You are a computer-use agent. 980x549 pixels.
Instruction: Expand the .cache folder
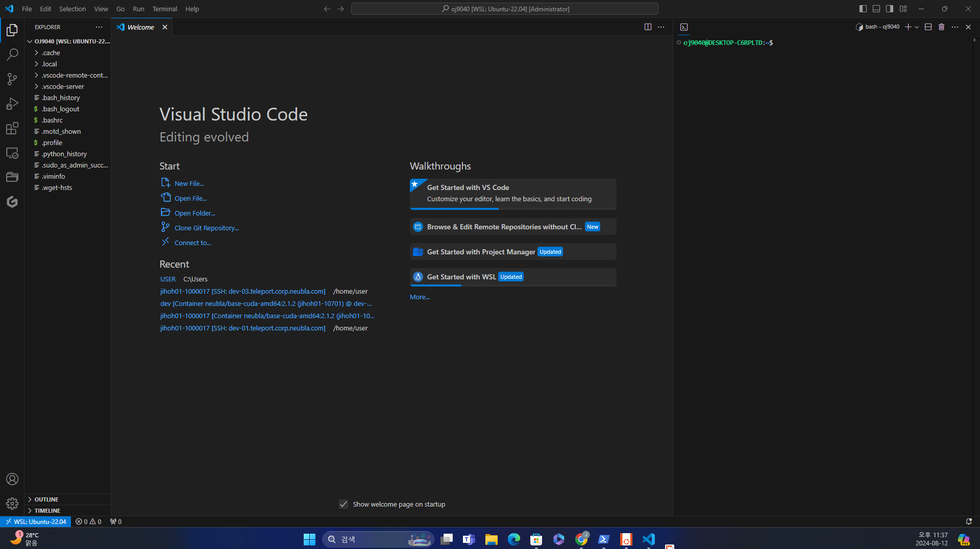[x=67, y=53]
